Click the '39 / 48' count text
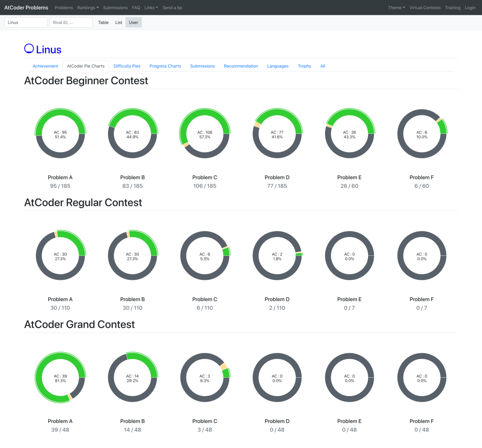Viewport: 482px width, 448px height. [x=60, y=430]
